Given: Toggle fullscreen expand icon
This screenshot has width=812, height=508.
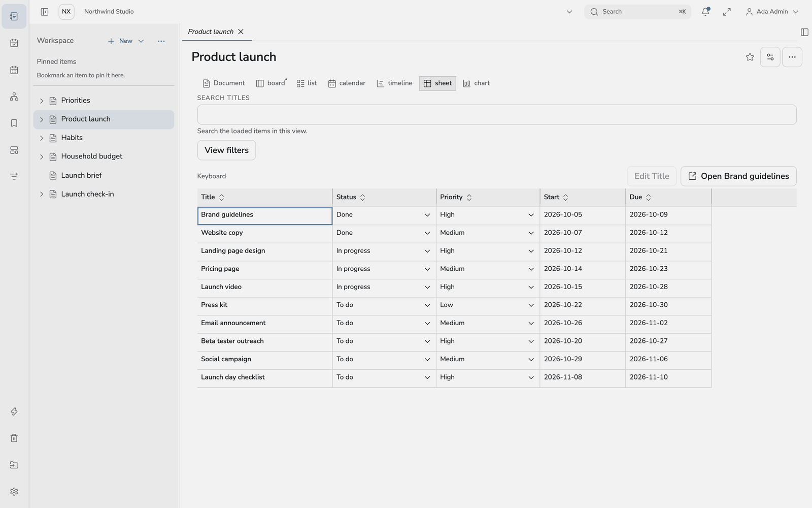Looking at the screenshot, I should pyautogui.click(x=727, y=12).
